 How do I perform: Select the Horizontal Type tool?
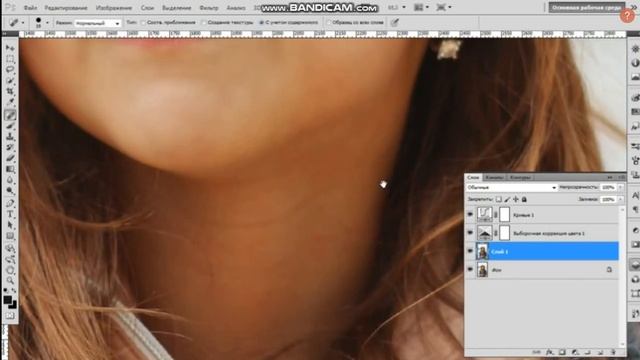(x=10, y=214)
